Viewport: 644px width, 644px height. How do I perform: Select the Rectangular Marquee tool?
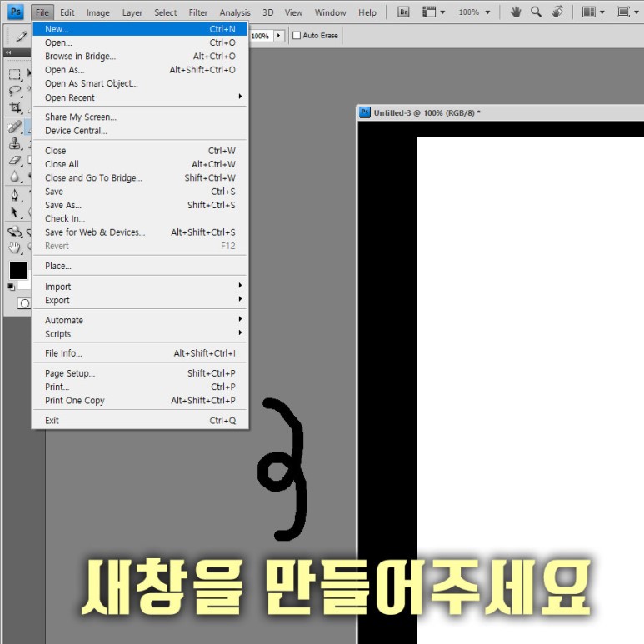[15, 74]
